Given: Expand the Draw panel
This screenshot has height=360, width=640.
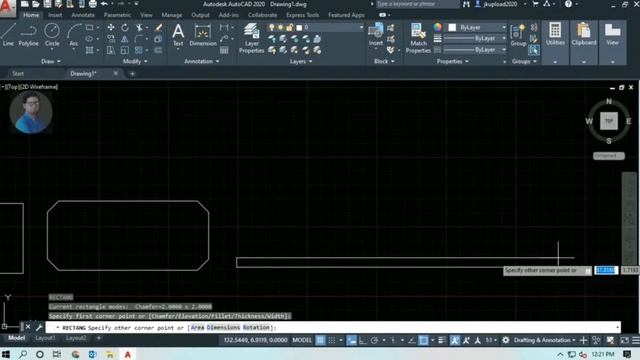Looking at the screenshot, I should pos(51,61).
